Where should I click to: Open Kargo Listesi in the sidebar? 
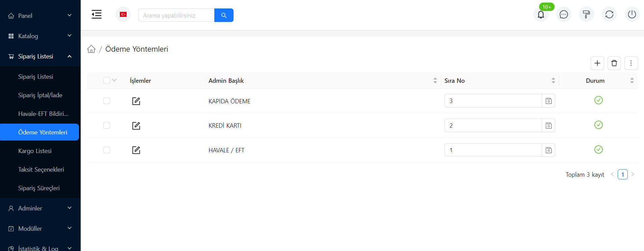35,151
